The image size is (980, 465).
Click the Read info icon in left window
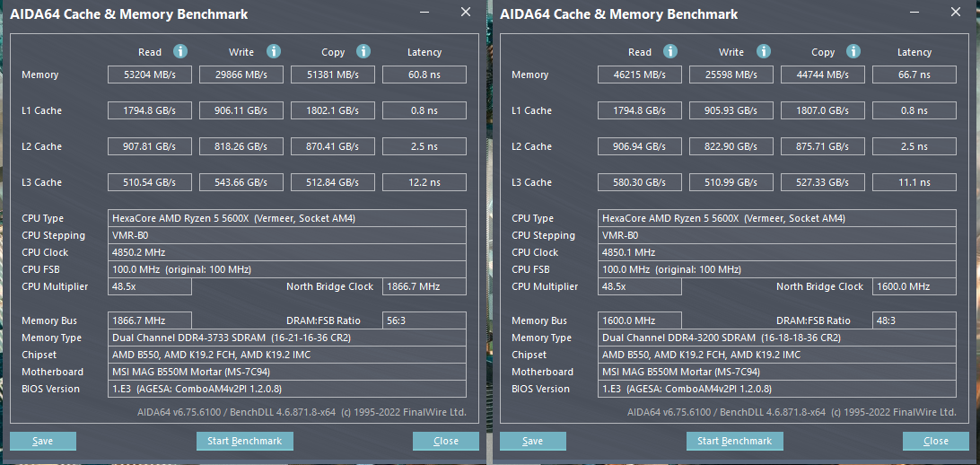(180, 51)
